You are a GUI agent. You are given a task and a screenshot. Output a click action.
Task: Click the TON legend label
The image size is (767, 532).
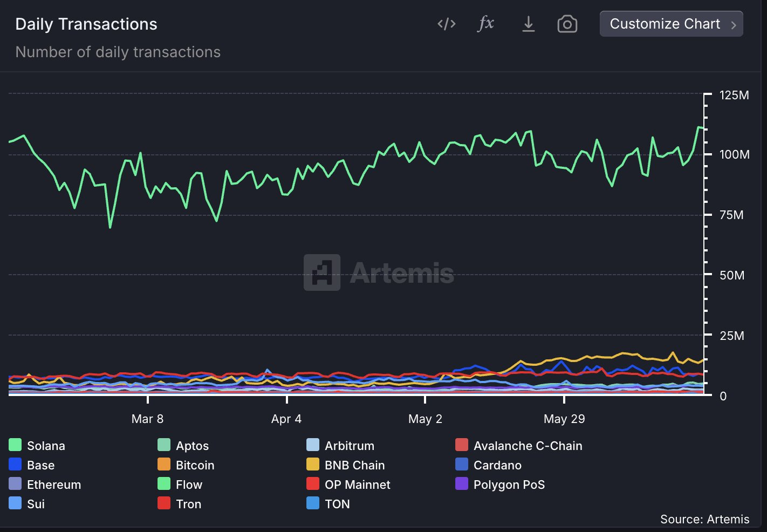(x=337, y=504)
